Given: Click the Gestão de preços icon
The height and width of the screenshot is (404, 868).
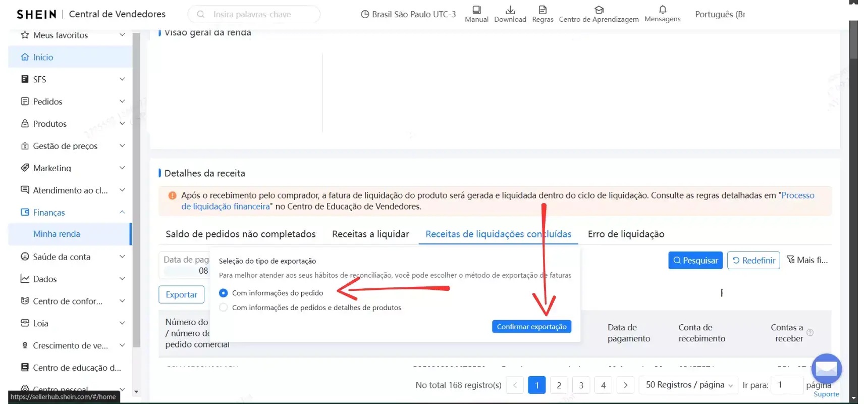Looking at the screenshot, I should [x=25, y=146].
